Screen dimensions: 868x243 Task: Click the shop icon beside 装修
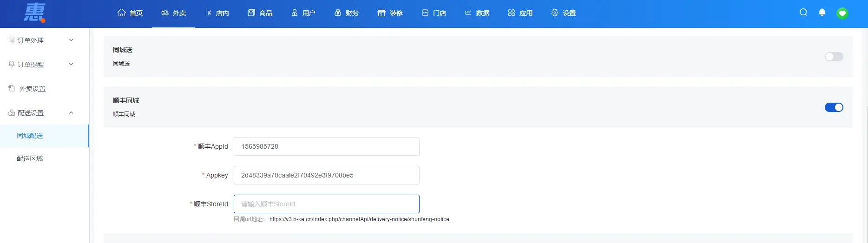click(x=381, y=13)
